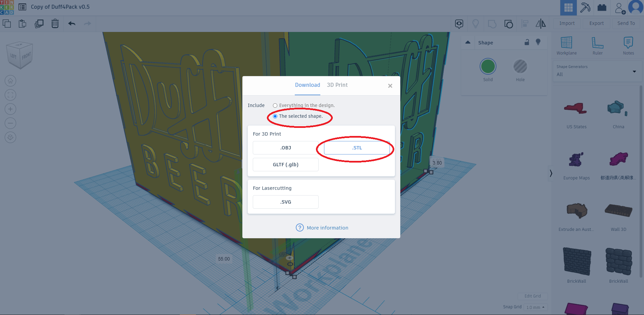Open the Snap Grid 1.0 mm dropdown
The image size is (644, 315).
tap(535, 307)
